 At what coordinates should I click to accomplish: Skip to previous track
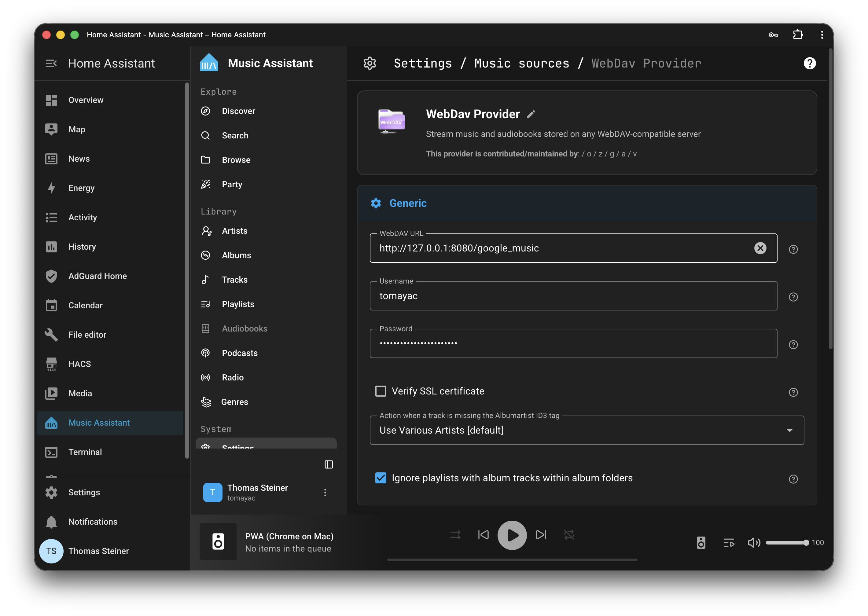coord(483,535)
